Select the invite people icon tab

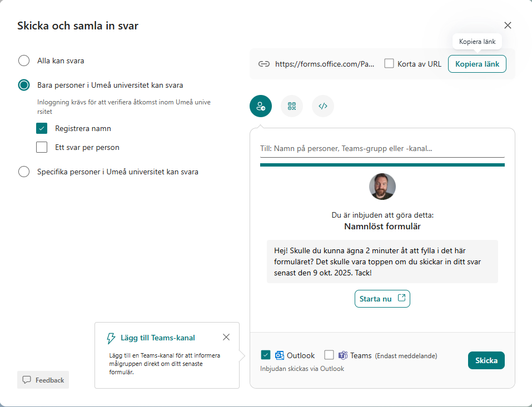point(261,106)
